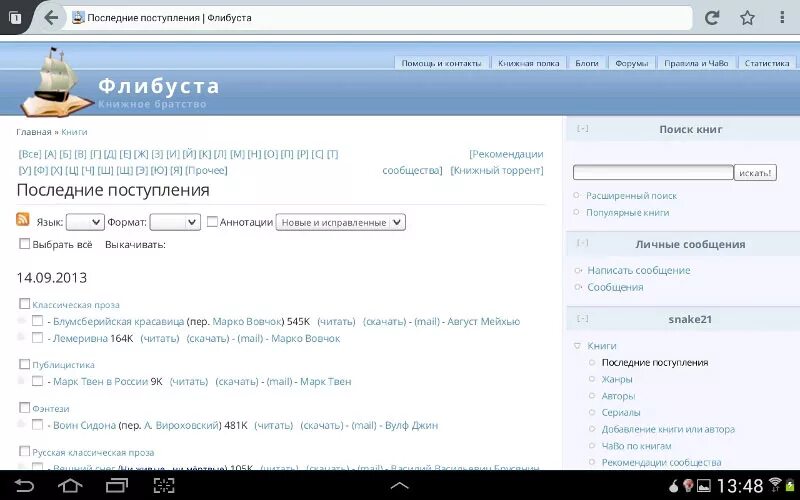Image resolution: width=800 pixels, height=500 pixels.
Task: Tick checkbox for Блумсберийская красавица
Action: (37, 321)
